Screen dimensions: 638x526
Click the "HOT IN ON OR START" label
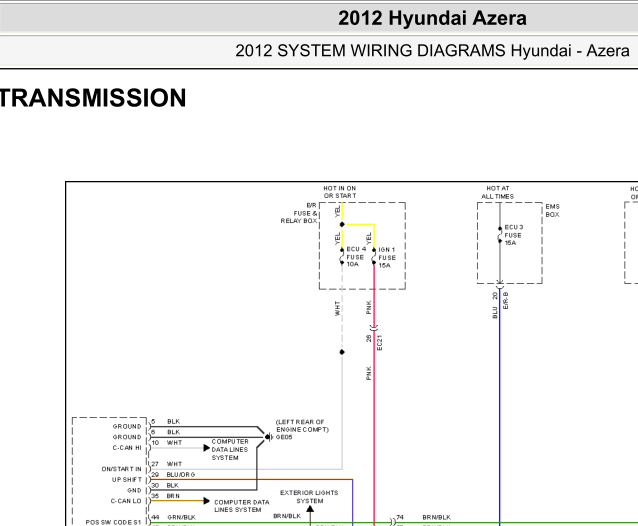340,192
